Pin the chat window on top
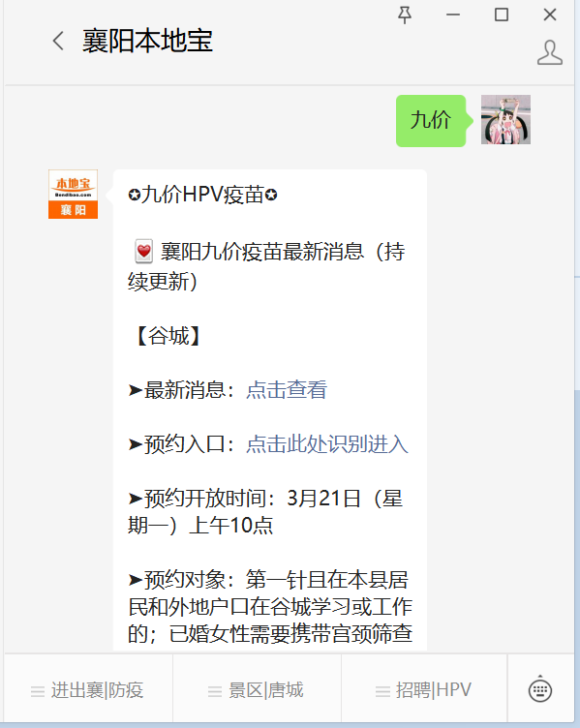The width and height of the screenshot is (580, 728). (x=405, y=15)
